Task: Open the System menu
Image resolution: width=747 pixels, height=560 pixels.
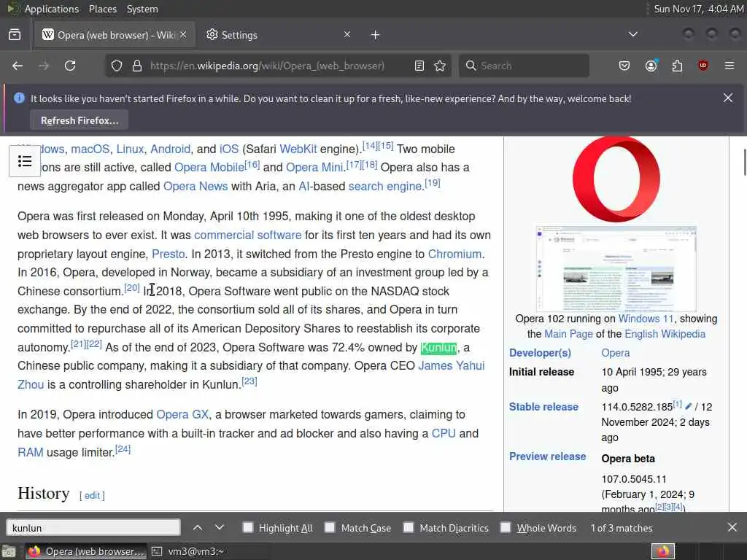Action: coord(142,9)
